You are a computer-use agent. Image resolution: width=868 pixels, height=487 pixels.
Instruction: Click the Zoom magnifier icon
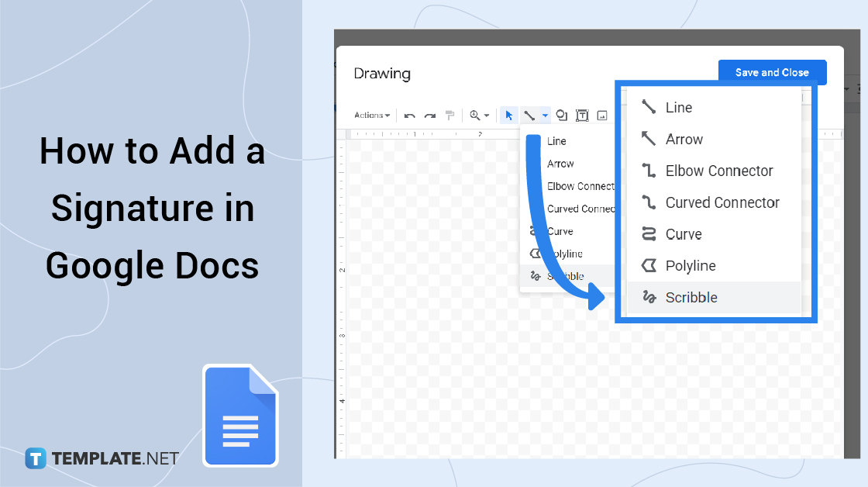coord(475,116)
